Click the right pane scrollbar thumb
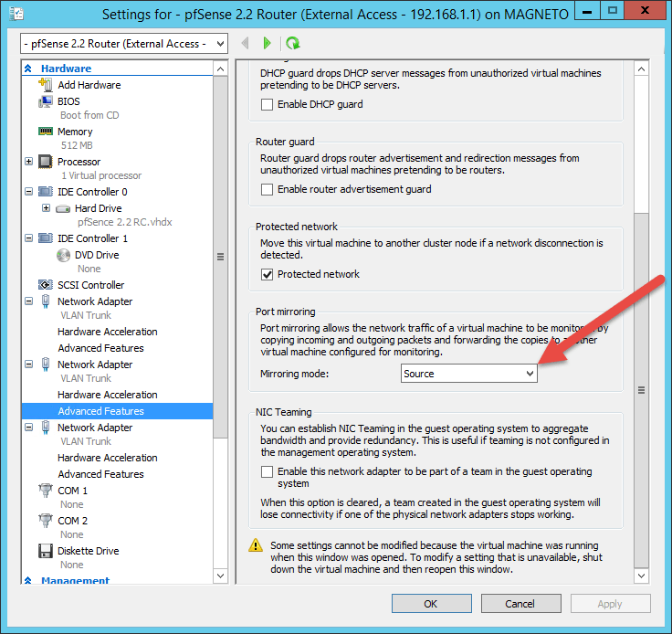 click(x=641, y=390)
